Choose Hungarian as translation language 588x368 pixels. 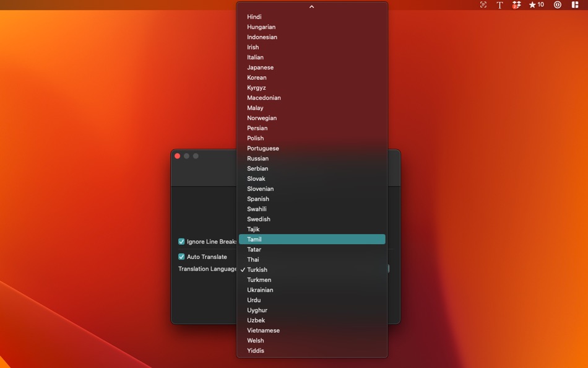[x=312, y=27]
